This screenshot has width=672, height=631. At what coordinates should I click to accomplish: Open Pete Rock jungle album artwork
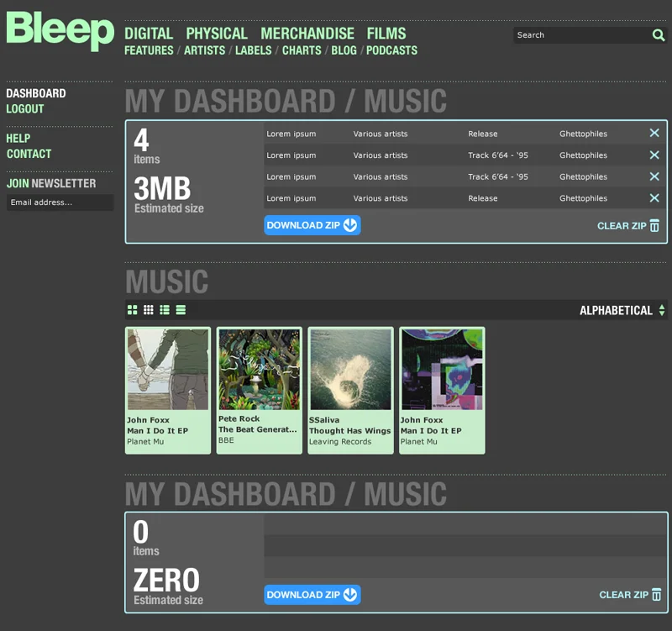pyautogui.click(x=260, y=370)
